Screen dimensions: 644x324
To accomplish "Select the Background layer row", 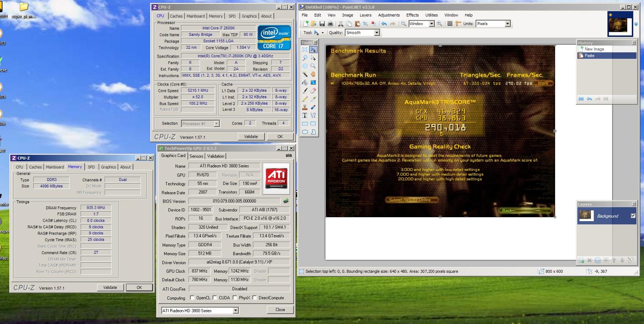I will click(607, 216).
